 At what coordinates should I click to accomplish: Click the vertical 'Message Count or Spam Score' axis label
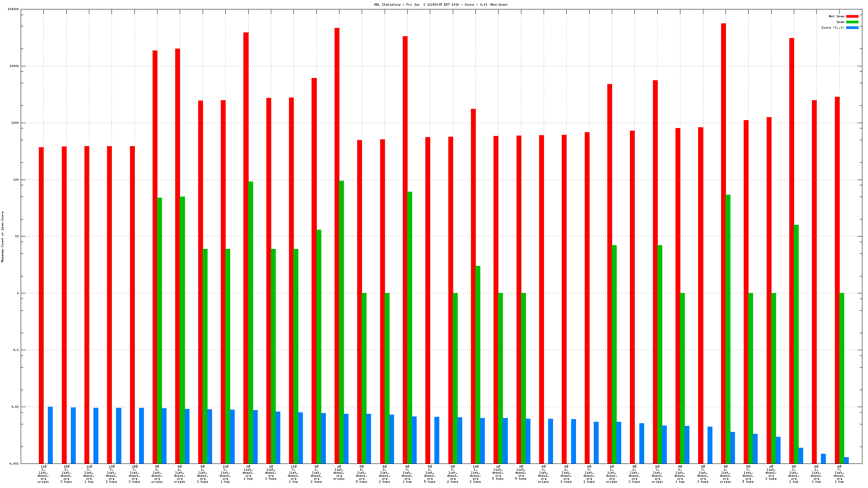(3, 236)
